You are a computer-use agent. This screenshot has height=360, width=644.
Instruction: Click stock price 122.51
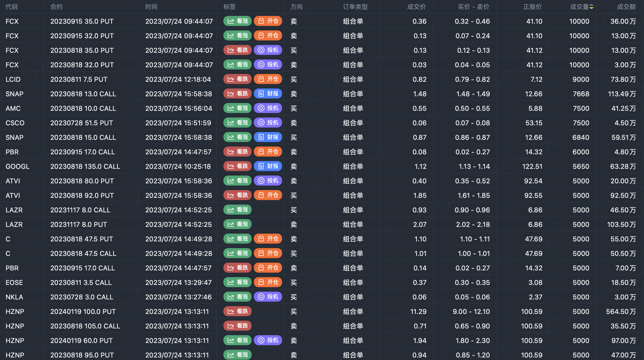click(532, 167)
